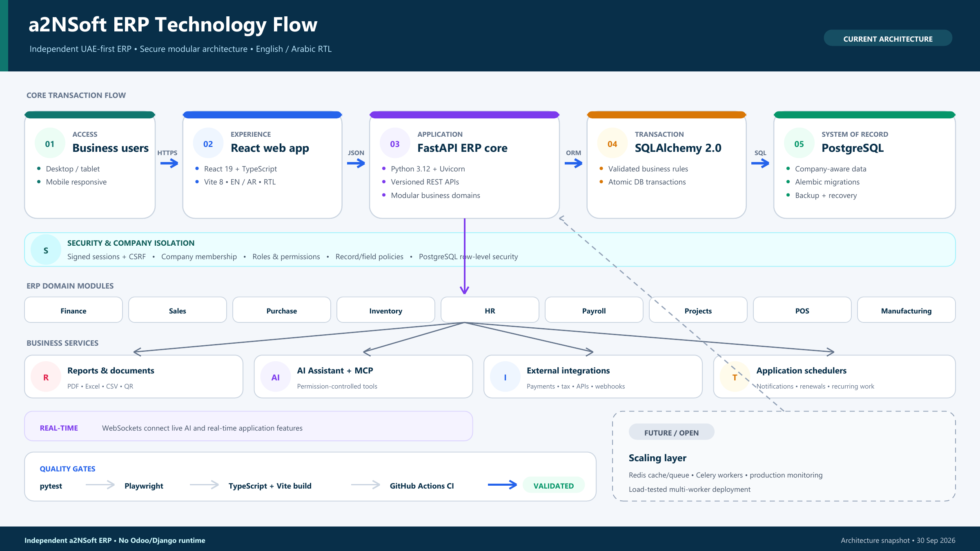The width and height of the screenshot is (980, 551).
Task: Click the 'Alembic migrations' bullet
Action: pyautogui.click(x=827, y=182)
